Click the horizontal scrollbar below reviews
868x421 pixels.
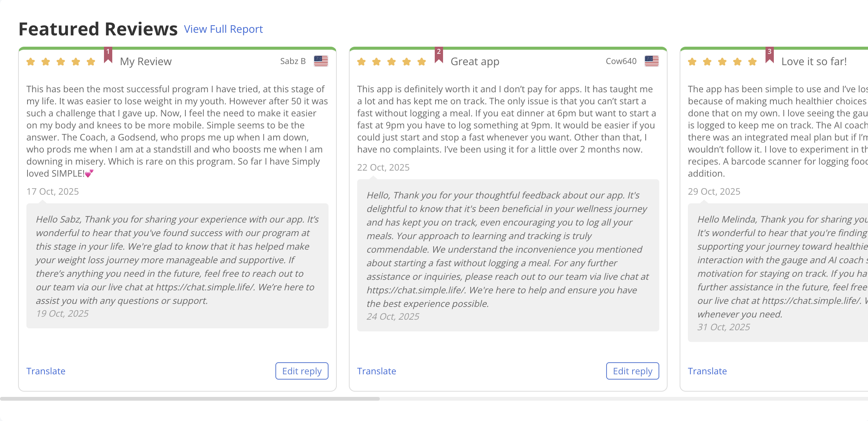click(x=190, y=398)
